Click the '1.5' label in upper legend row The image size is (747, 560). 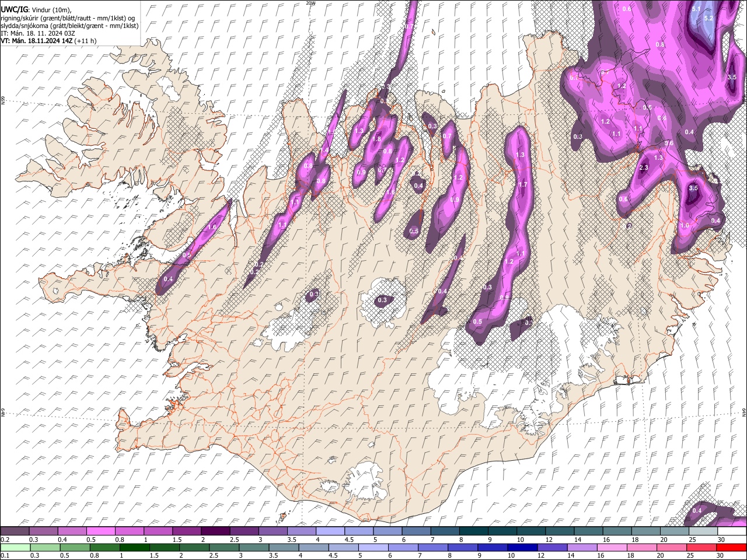click(177, 540)
